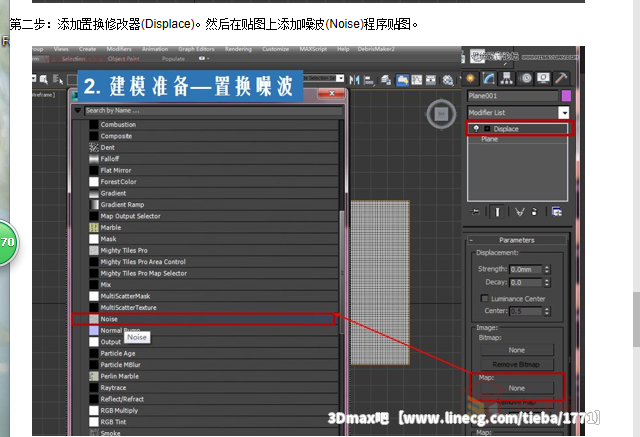Click Remove Modifier from stack icon
Viewport: 640px width, 437px height.
(x=534, y=212)
